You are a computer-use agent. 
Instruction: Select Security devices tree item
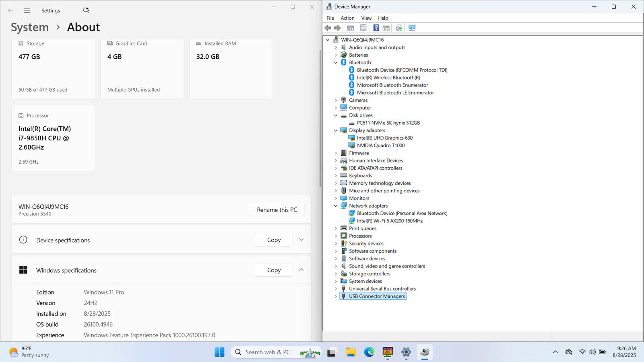[366, 244]
